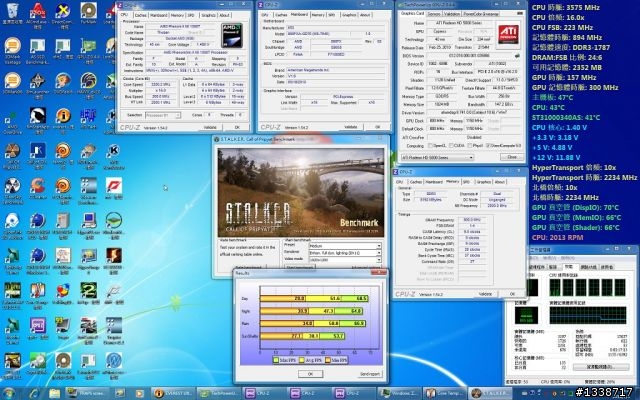Open the SPD tab in CPU-Z CPU window
This screenshot has height=400, width=640.
[191, 15]
